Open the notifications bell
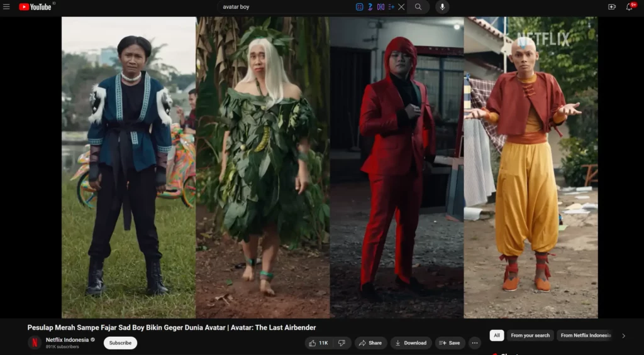 pyautogui.click(x=629, y=7)
